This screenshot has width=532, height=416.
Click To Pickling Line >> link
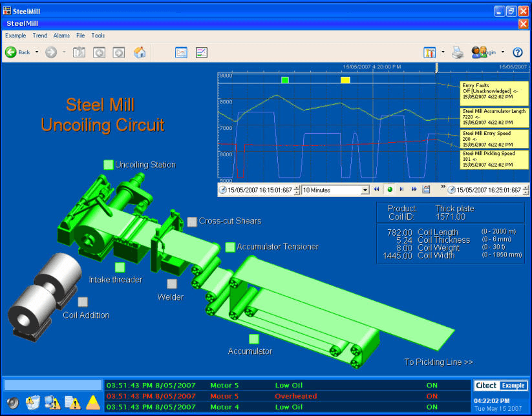pyautogui.click(x=439, y=362)
